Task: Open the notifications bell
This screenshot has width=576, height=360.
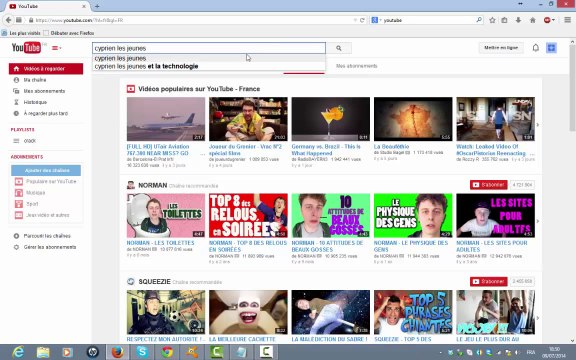Action: click(536, 48)
